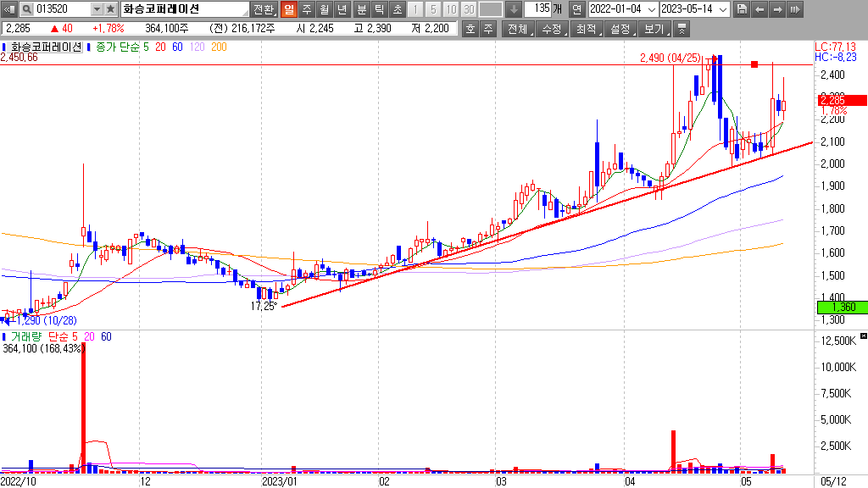The image size is (868, 488).
Task: Open the 보기 menu
Action: [655, 29]
